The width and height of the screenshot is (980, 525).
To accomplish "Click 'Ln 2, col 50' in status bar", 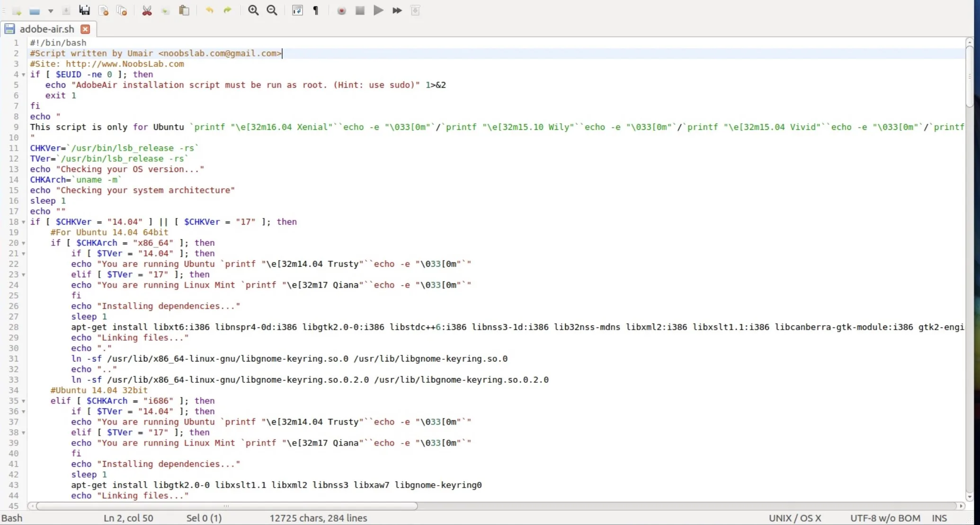I will 128,518.
